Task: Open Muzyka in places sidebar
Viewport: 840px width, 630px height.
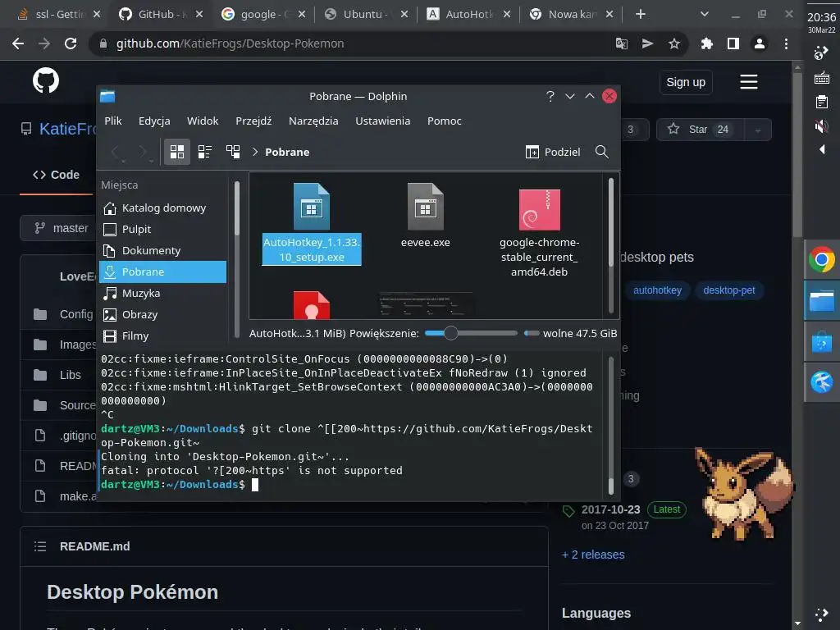Action: click(x=163, y=293)
